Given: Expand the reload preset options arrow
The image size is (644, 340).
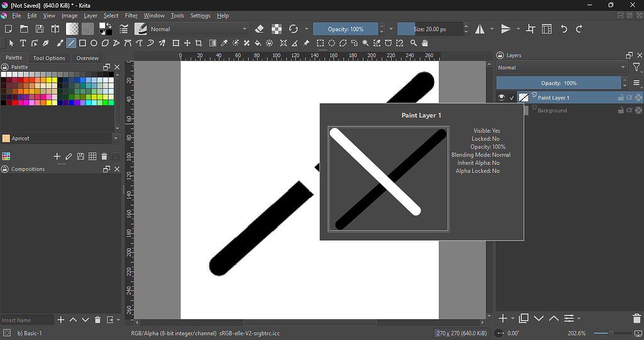Looking at the screenshot, I should click(x=306, y=29).
